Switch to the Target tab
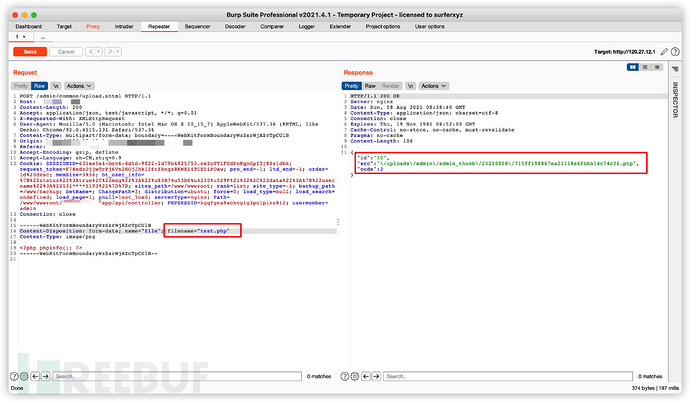 [x=64, y=26]
